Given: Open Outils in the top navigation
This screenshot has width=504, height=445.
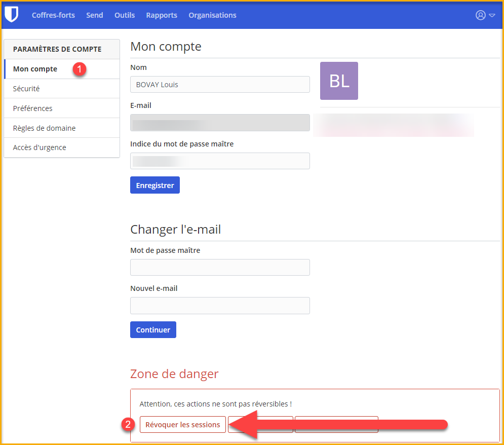Looking at the screenshot, I should tap(125, 15).
